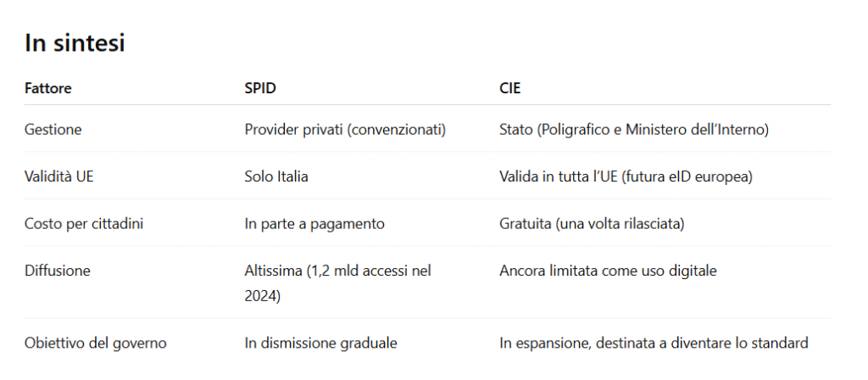This screenshot has width=868, height=380.
Task: Click 'In dismissione graduale' cell
Action: pos(320,343)
